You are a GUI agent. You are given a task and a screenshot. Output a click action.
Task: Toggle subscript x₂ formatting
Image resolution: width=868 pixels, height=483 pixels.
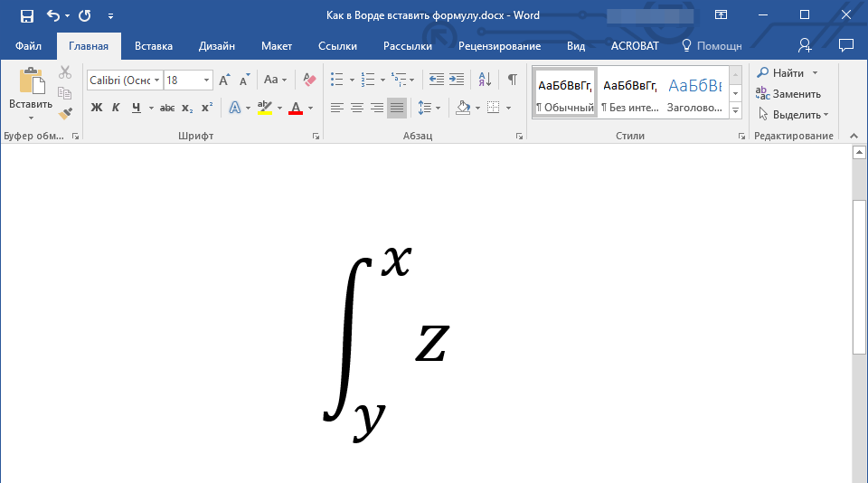(x=187, y=108)
